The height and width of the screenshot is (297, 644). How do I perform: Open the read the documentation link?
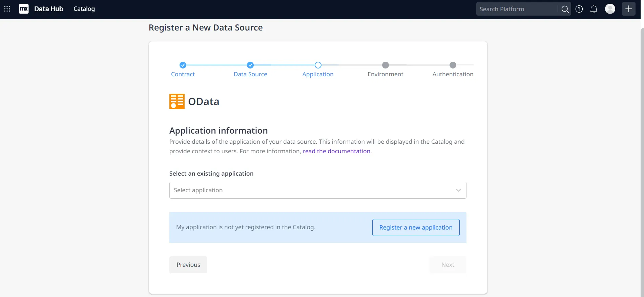point(336,151)
